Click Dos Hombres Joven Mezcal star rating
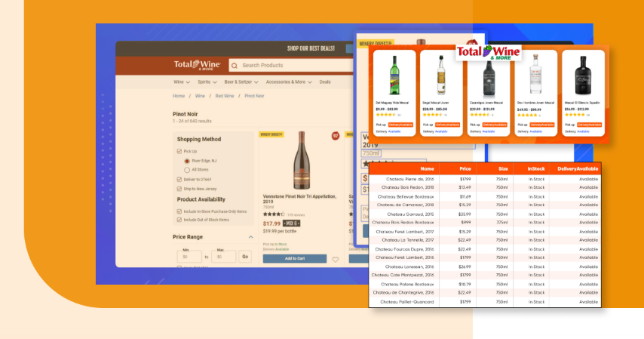Viewport: 644px width, 339px height. click(x=527, y=116)
